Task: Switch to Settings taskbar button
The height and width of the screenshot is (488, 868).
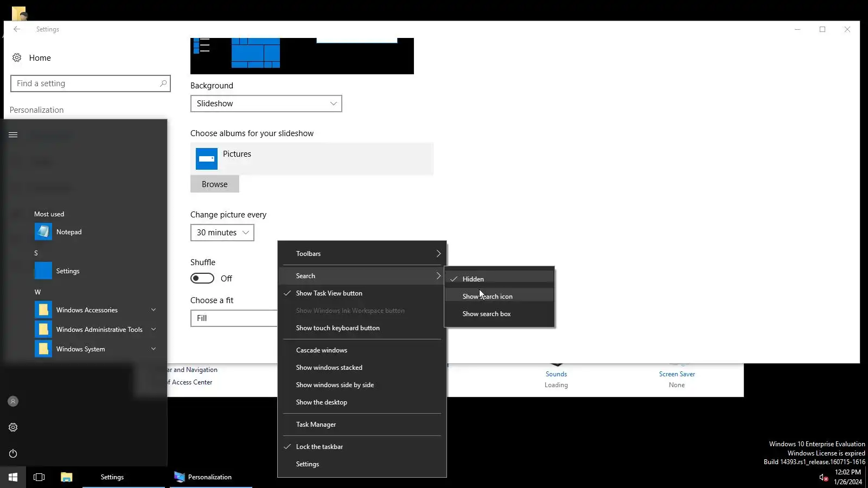Action: tap(124, 477)
